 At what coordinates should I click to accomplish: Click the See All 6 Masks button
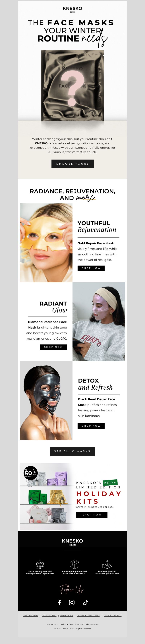click(72, 451)
